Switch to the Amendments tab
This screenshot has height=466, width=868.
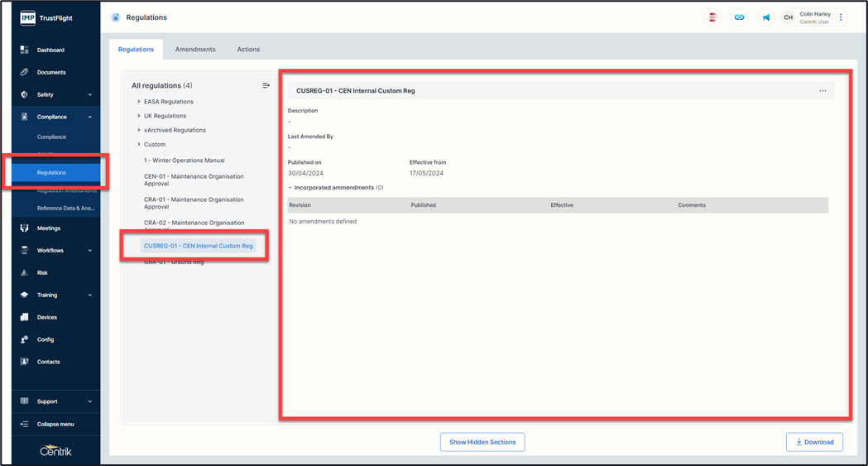pyautogui.click(x=195, y=50)
